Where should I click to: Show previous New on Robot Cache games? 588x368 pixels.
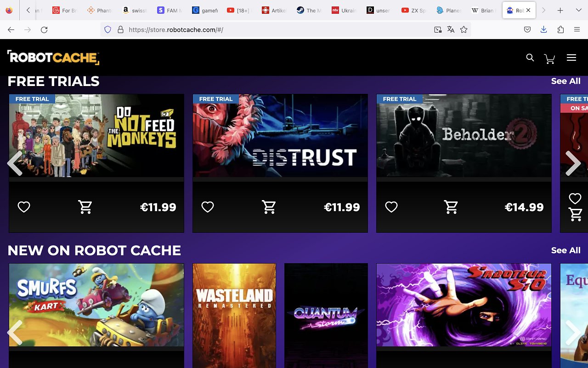pyautogui.click(x=15, y=332)
